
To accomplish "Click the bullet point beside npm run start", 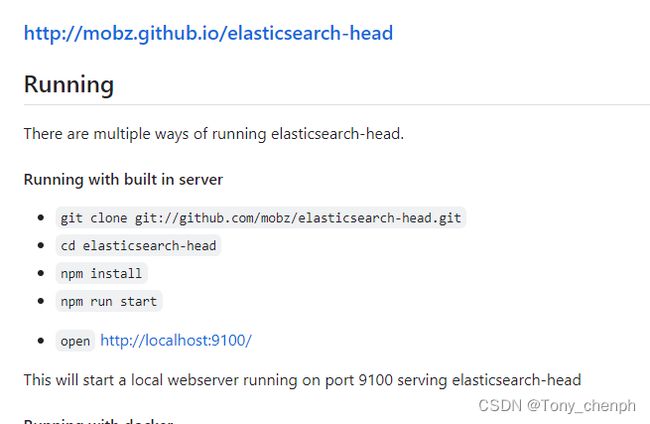I will [41, 301].
